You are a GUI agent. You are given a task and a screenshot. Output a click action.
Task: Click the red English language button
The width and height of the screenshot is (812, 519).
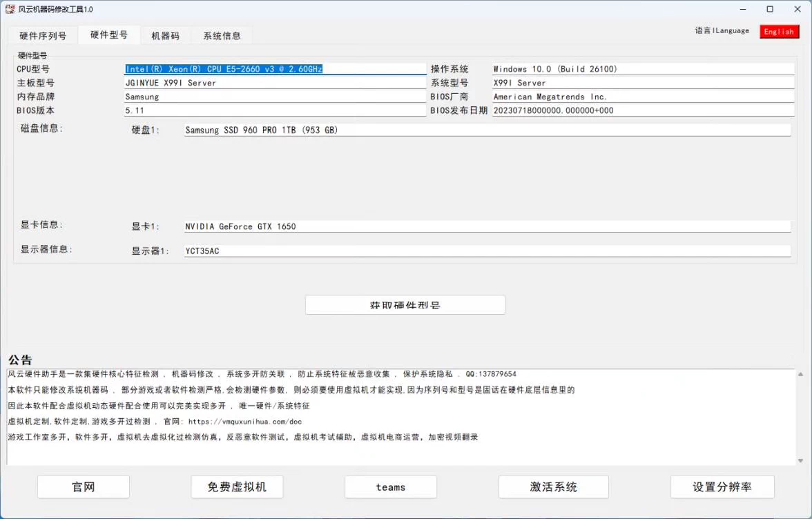click(779, 31)
